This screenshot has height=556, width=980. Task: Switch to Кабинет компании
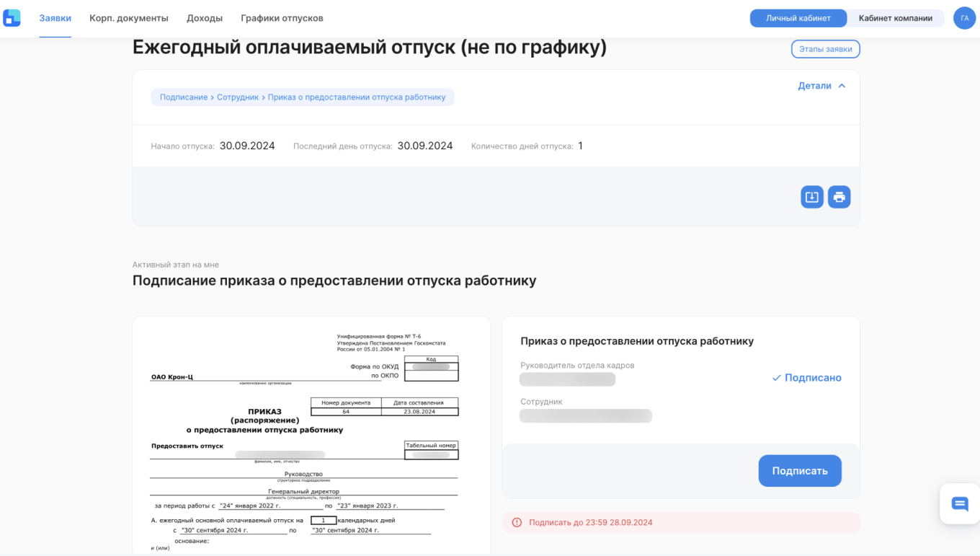[896, 18]
